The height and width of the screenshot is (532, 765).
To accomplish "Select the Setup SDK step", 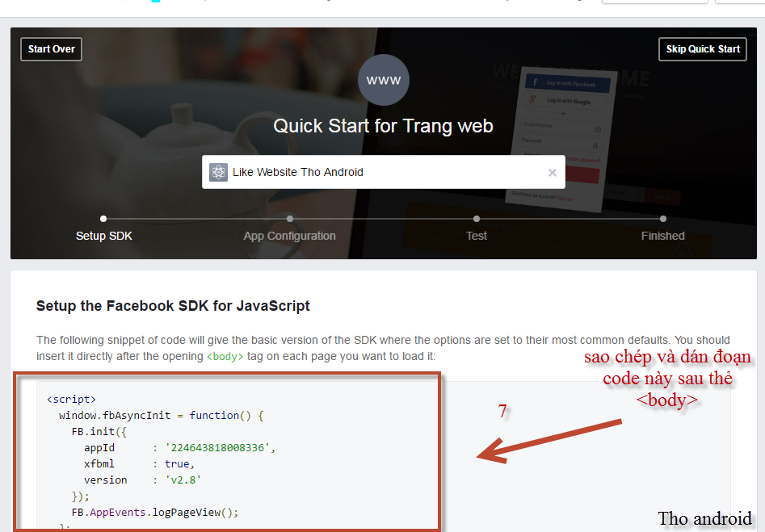I will tap(104, 236).
